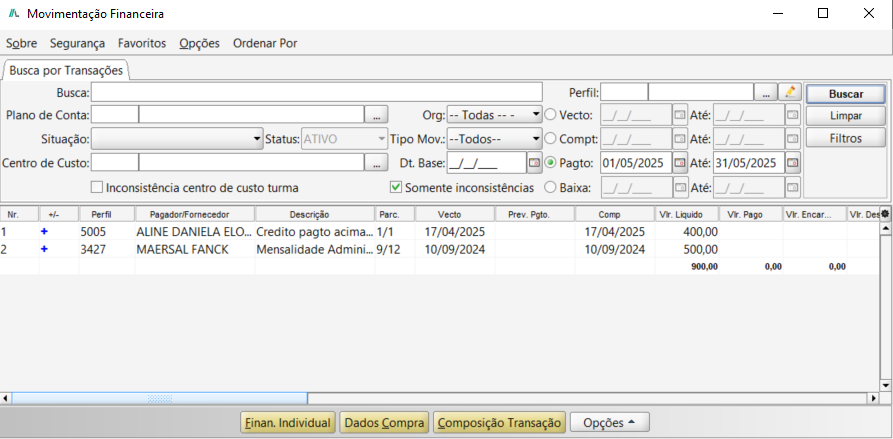The image size is (893, 439).
Task: Expand the Opções button menu at bottom
Action: pos(609,423)
